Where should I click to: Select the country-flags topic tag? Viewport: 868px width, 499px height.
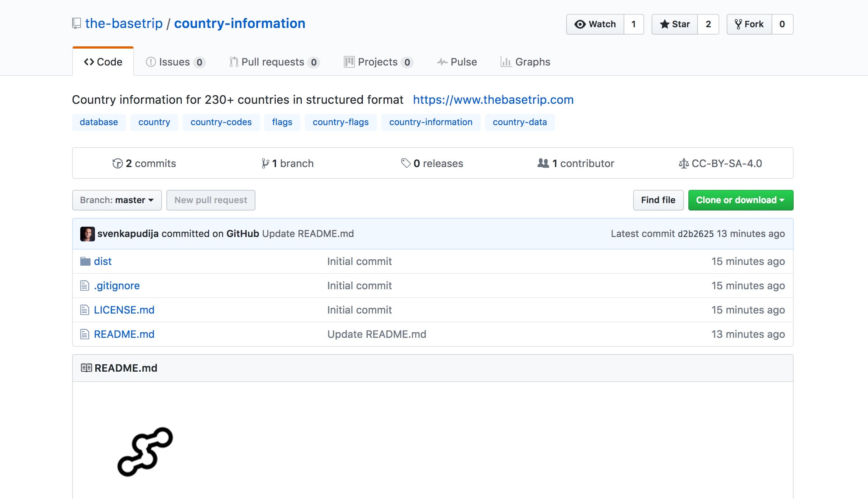(341, 122)
